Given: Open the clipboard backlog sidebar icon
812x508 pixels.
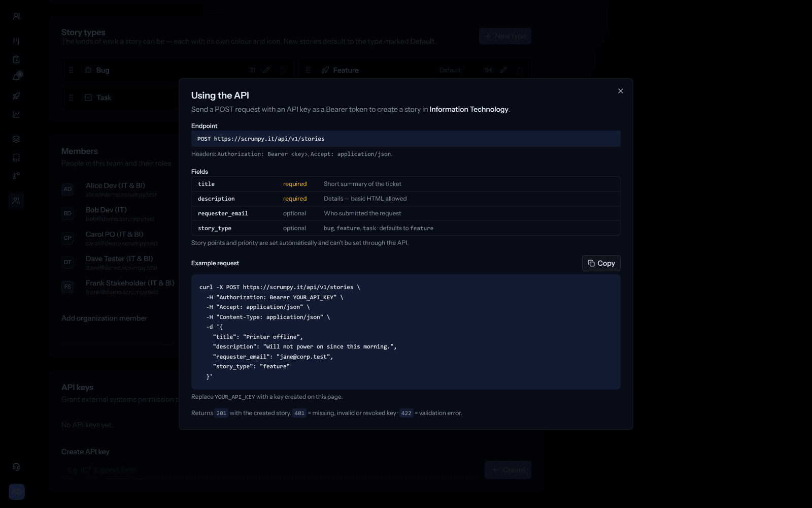Looking at the screenshot, I should (x=17, y=59).
